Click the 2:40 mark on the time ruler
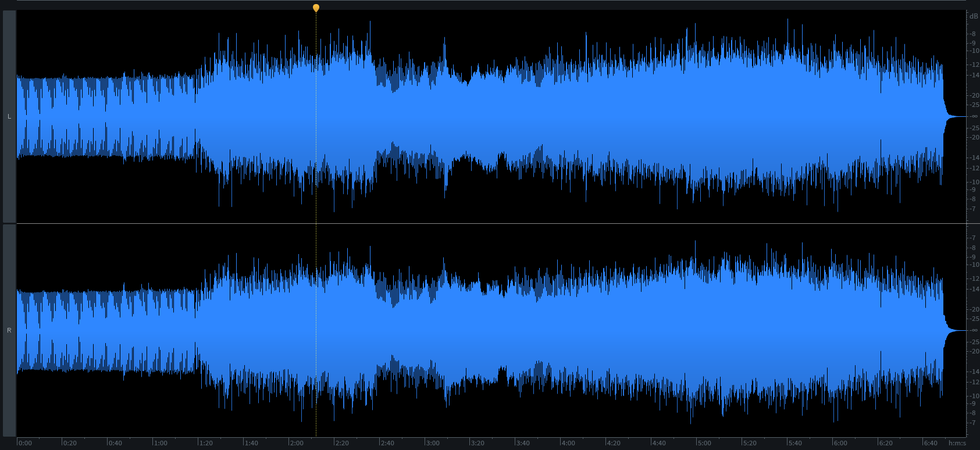 click(387, 443)
